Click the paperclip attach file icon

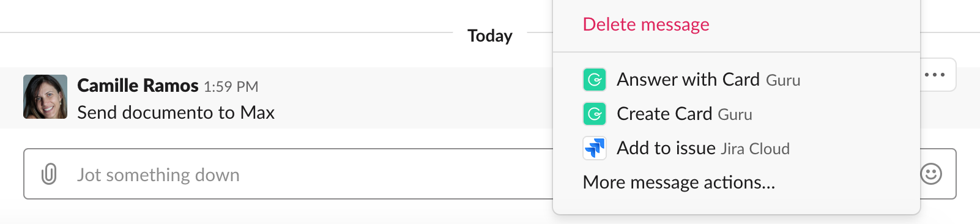tap(49, 174)
